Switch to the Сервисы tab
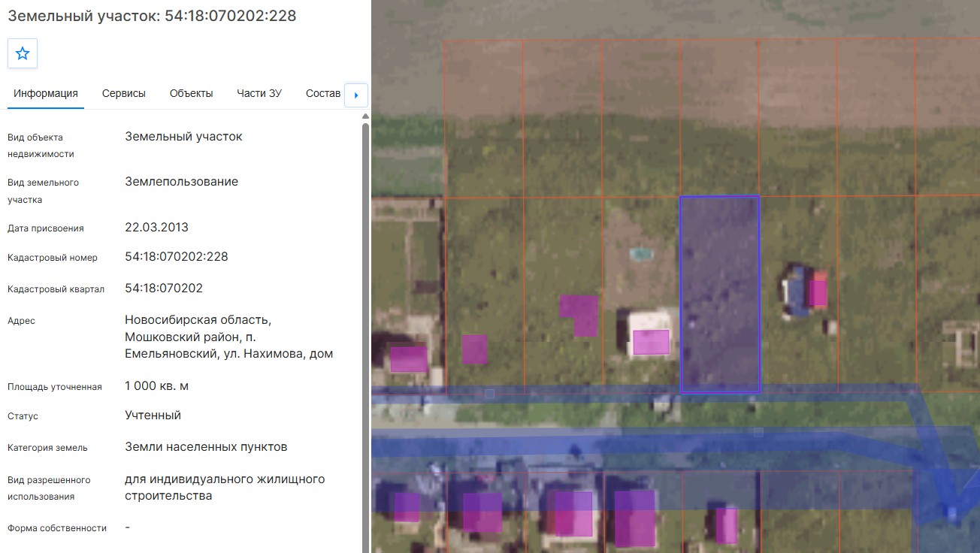Viewport: 980px width, 553px height. coord(124,94)
